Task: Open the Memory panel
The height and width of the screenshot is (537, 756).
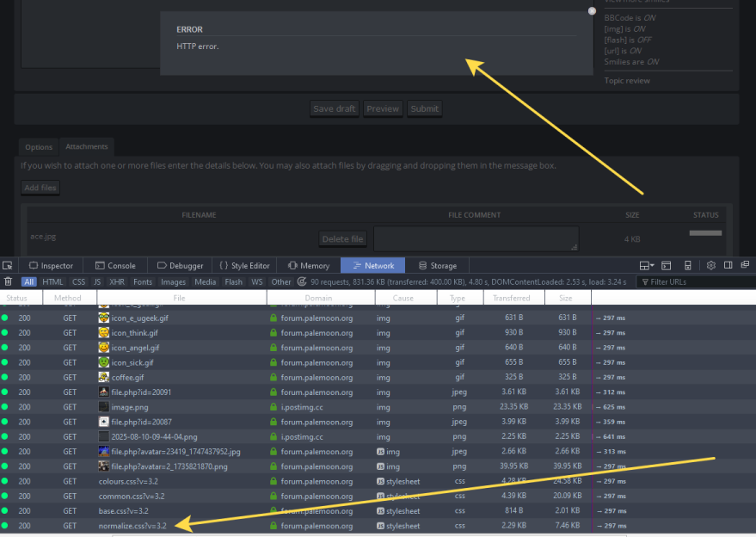Action: (309, 265)
